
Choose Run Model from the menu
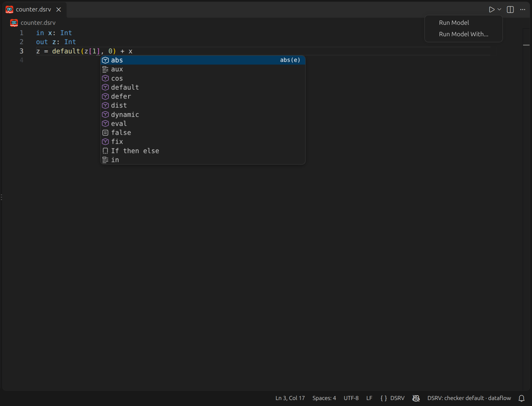pos(463,23)
